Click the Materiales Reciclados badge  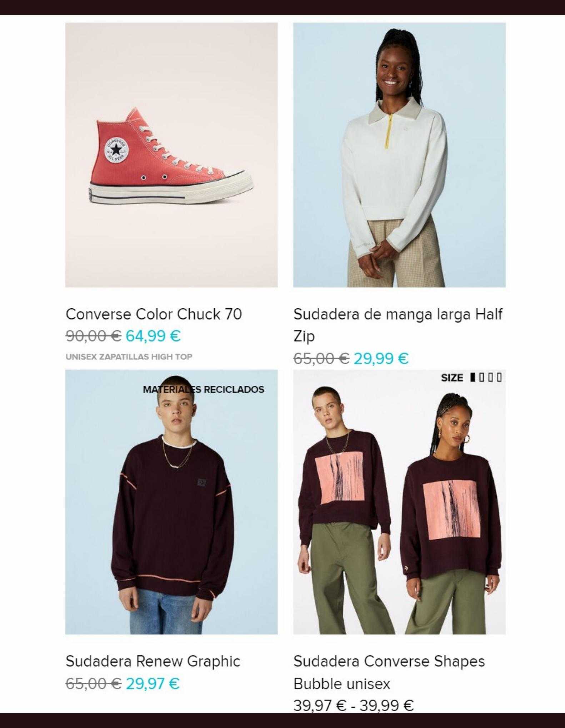[x=204, y=389]
